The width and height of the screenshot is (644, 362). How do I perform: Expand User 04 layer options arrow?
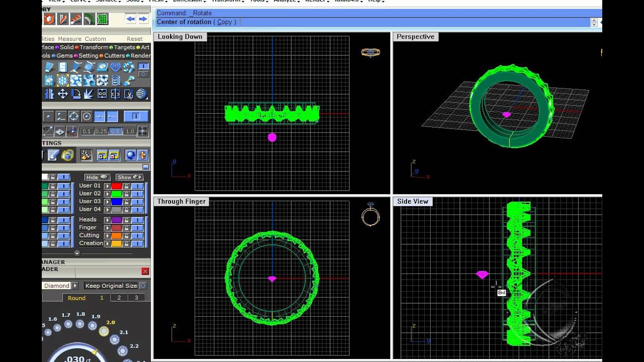(x=107, y=209)
